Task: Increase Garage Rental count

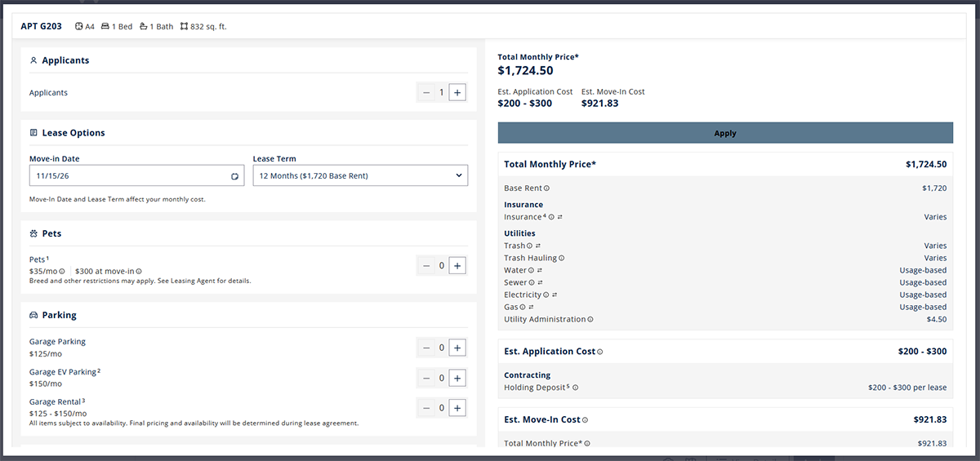Action: pos(457,408)
